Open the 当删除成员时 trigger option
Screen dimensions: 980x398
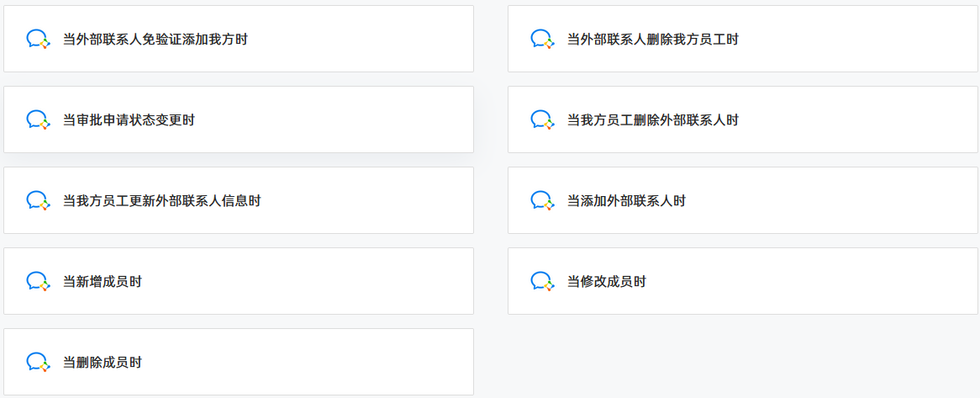[239, 362]
